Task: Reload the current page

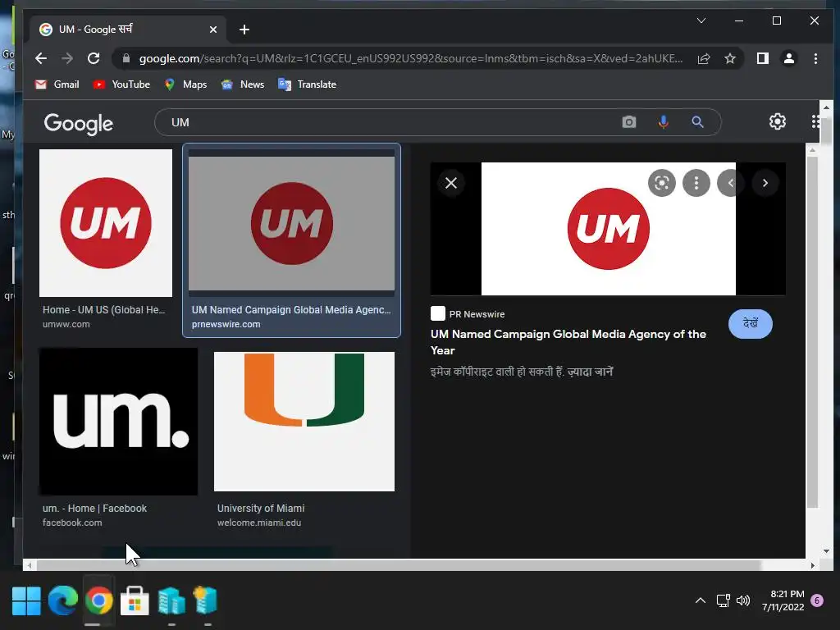Action: [x=94, y=58]
